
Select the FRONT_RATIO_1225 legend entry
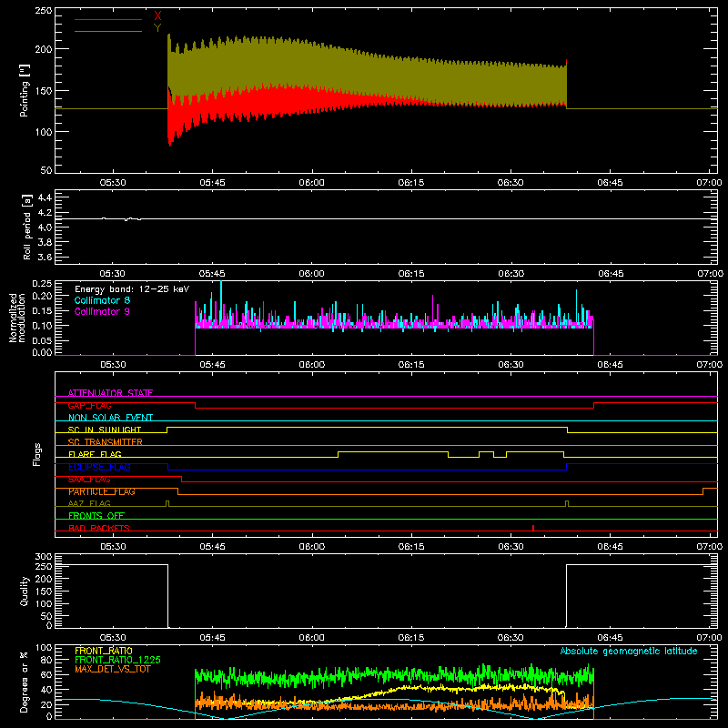click(x=118, y=660)
